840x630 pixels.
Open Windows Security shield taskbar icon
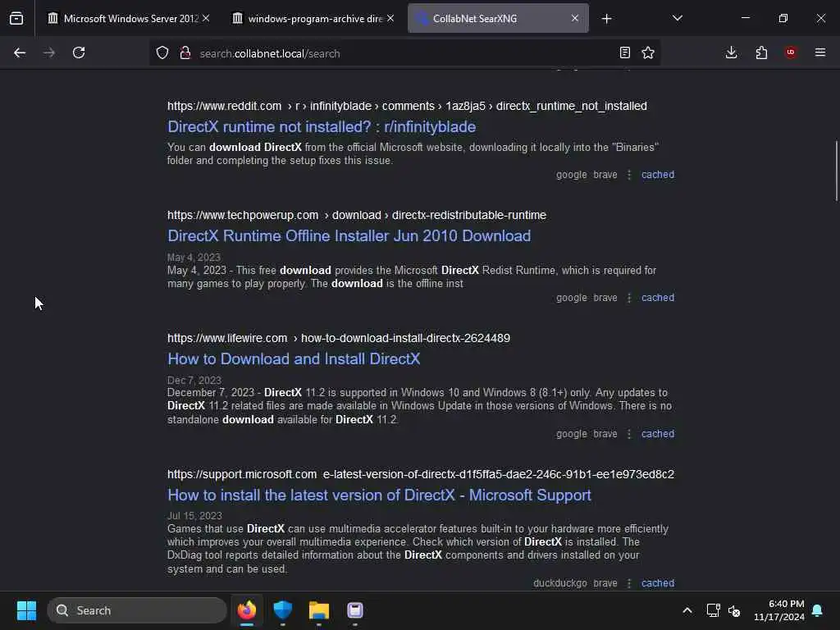pos(283,610)
